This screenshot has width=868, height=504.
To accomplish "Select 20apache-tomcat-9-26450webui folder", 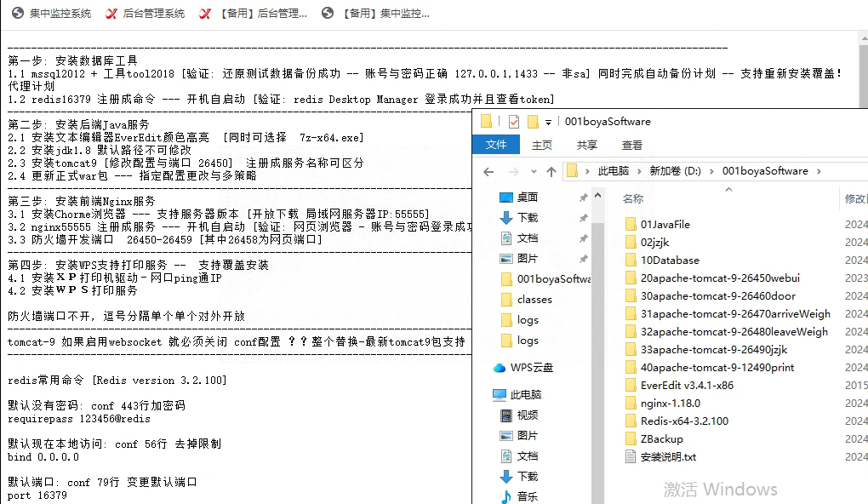I will (x=712, y=278).
